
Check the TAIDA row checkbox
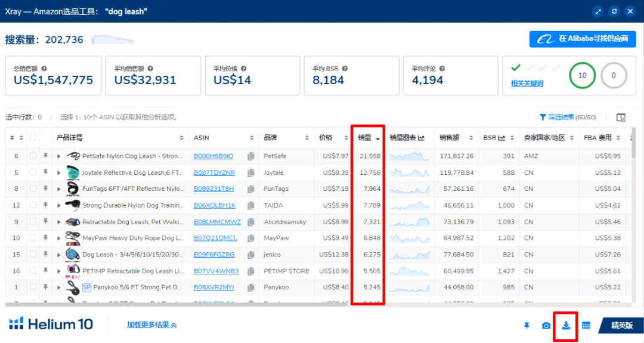33,205
